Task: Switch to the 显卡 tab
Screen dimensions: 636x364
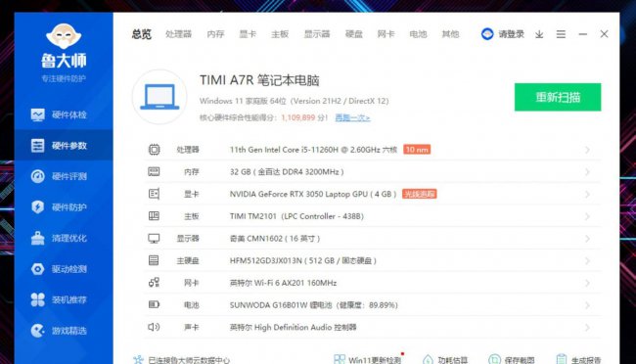Action: click(x=248, y=34)
